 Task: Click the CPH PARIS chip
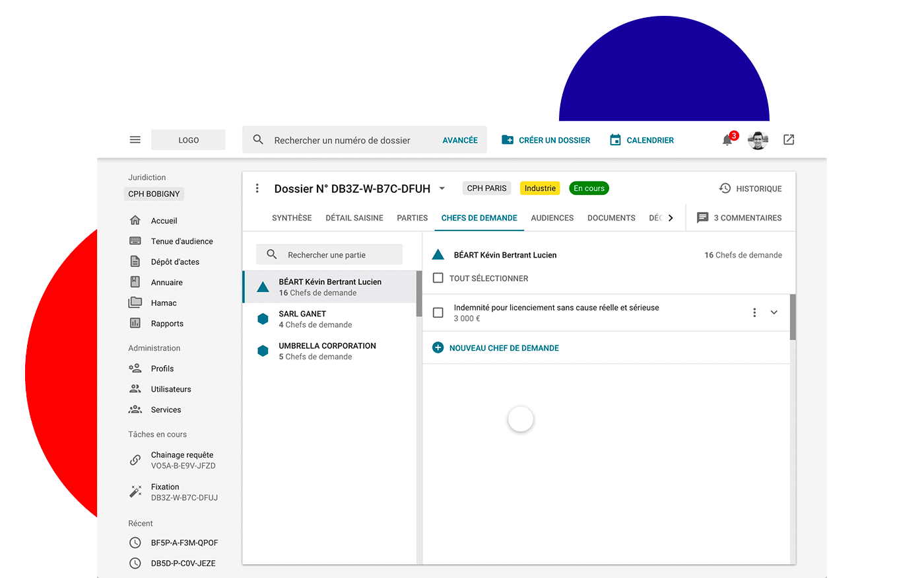tap(486, 188)
